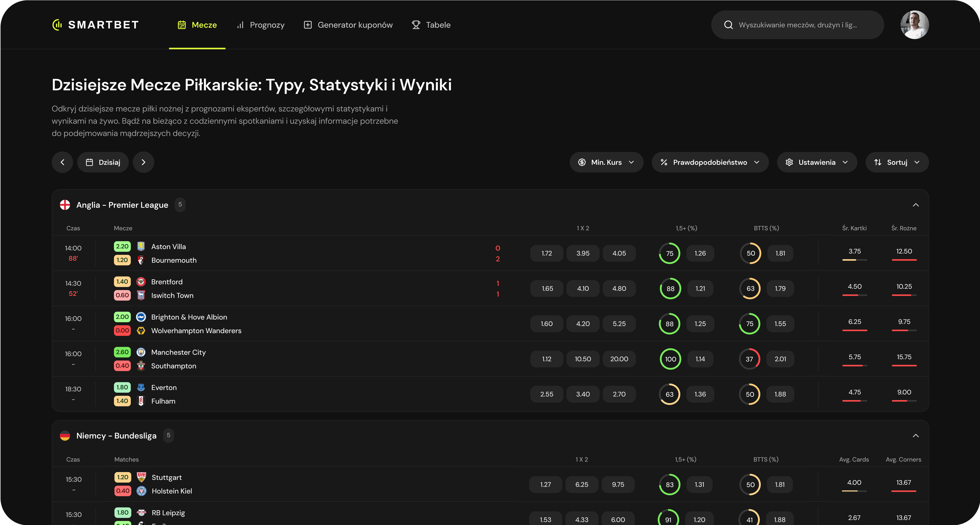Click the Holstein Kiel club crest
980x525 pixels.
click(141, 491)
